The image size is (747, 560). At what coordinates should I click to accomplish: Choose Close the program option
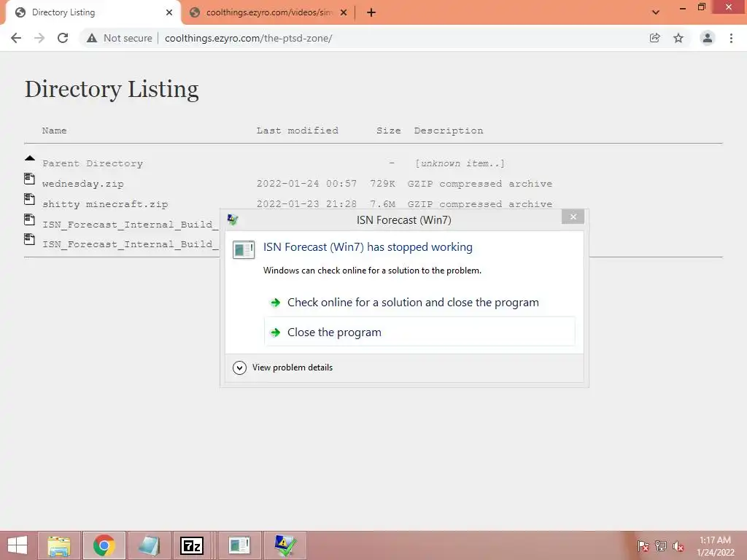419,332
